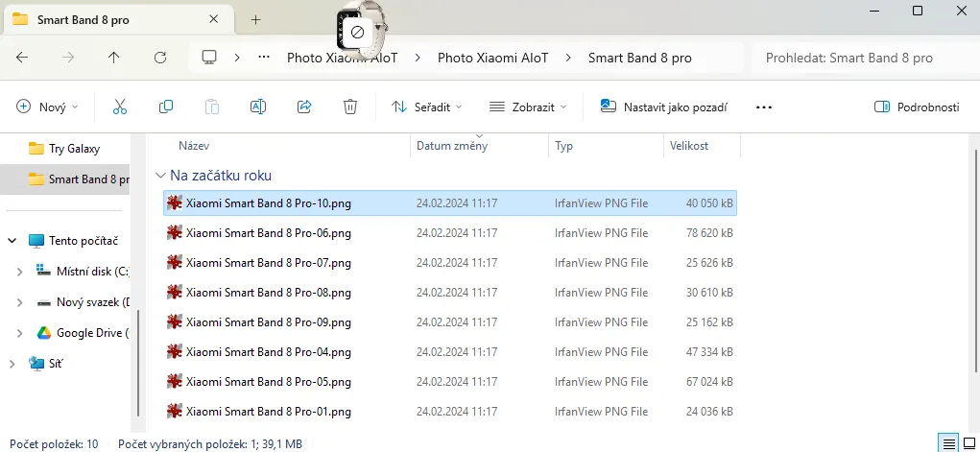Viewport: 980px width, 452px height.
Task: Click the navigation pane scrollbar
Action: [137, 363]
